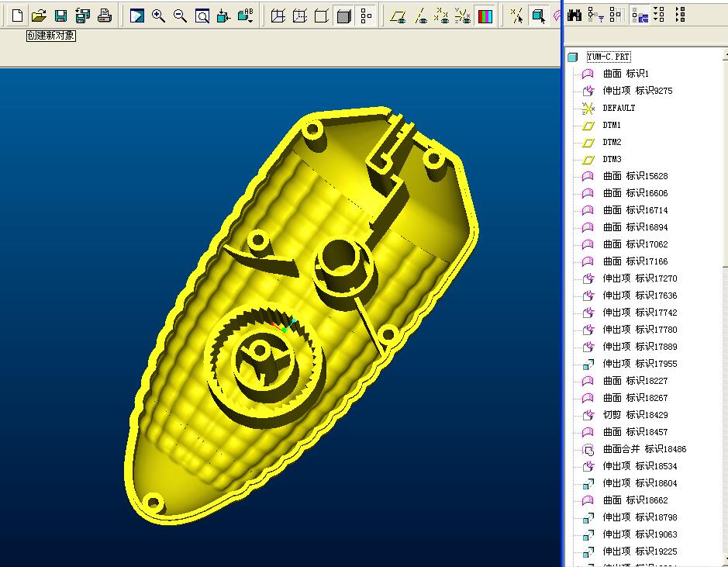Viewport: 728px width, 567px height.
Task: Zoom out with the minus magnifier icon
Action: [x=180, y=16]
